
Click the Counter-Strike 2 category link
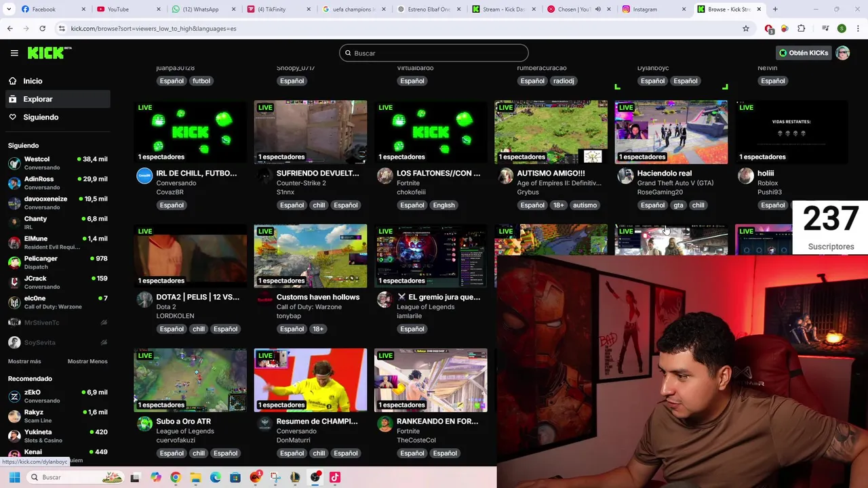point(301,183)
